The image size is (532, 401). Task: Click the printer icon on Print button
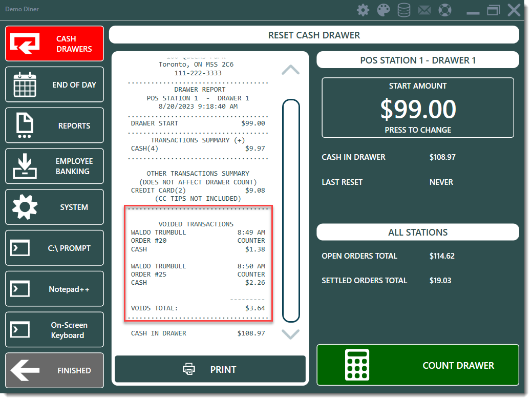(189, 369)
